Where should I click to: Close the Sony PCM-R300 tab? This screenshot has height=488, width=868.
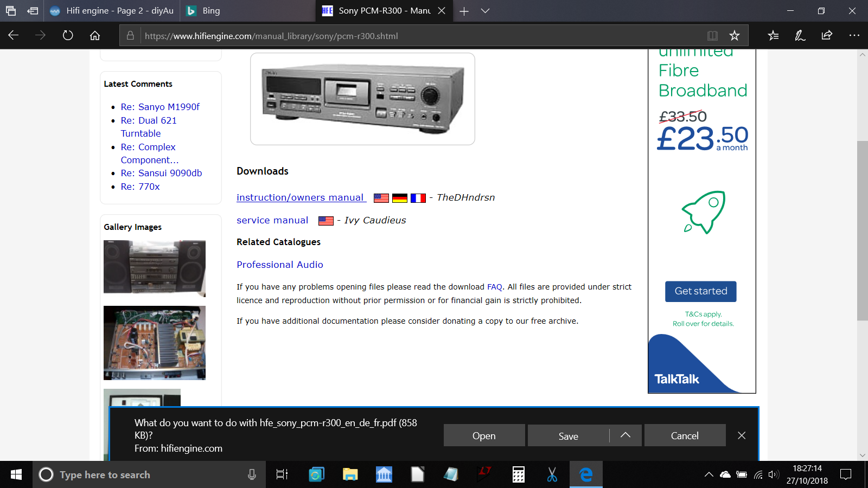click(442, 11)
